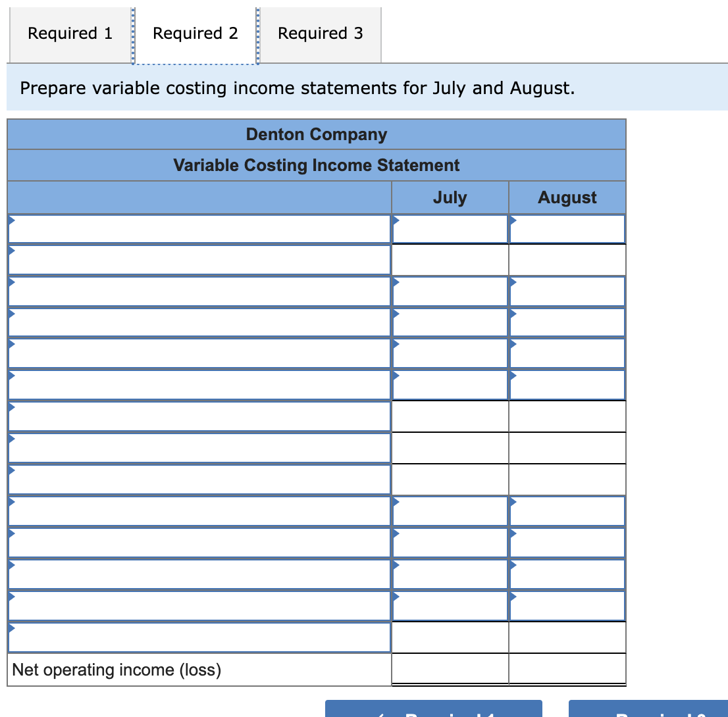
Task: Click the first-row August amount field
Action: [x=567, y=229]
